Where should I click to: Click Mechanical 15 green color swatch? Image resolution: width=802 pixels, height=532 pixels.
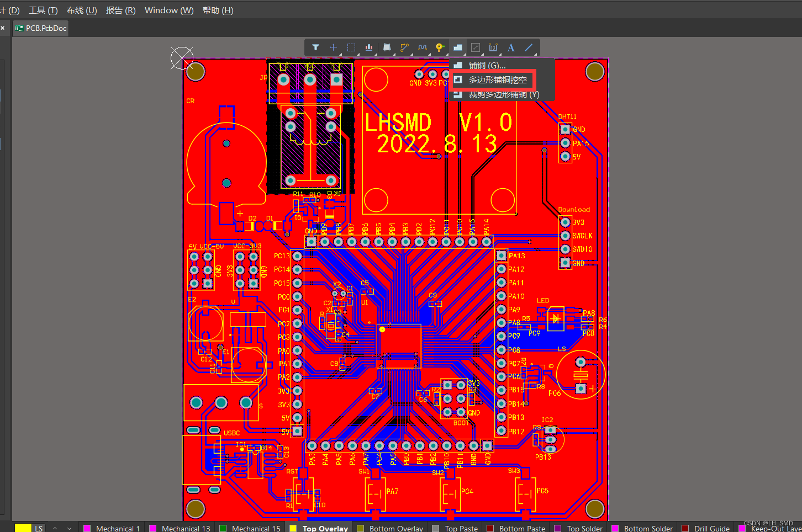click(223, 528)
